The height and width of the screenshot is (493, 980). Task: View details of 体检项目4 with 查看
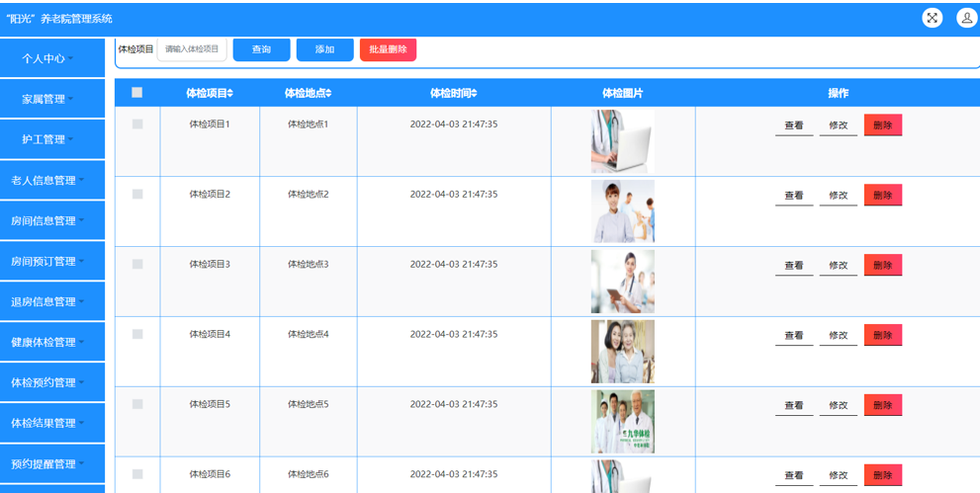(794, 335)
